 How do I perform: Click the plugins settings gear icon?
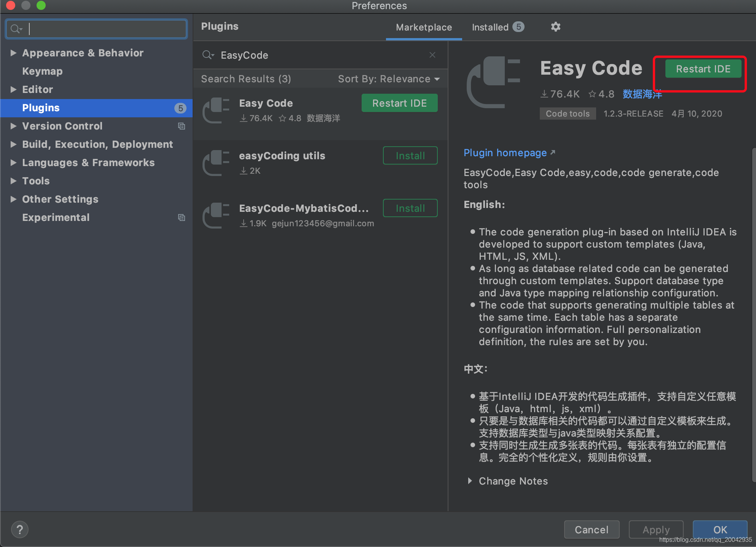click(555, 27)
